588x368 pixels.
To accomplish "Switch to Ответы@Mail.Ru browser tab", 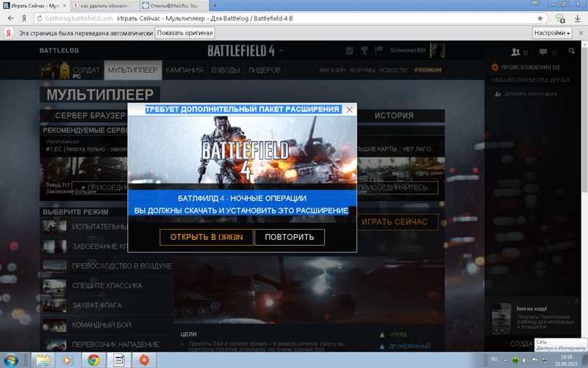I will (173, 6).
